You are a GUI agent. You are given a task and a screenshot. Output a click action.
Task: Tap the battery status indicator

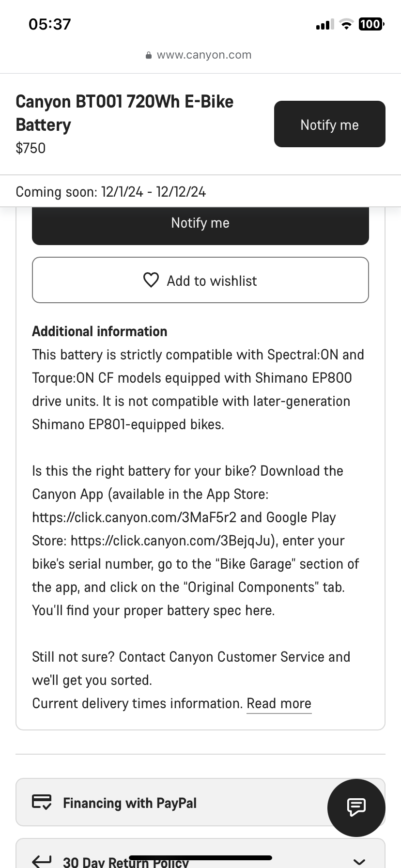pos(371,24)
